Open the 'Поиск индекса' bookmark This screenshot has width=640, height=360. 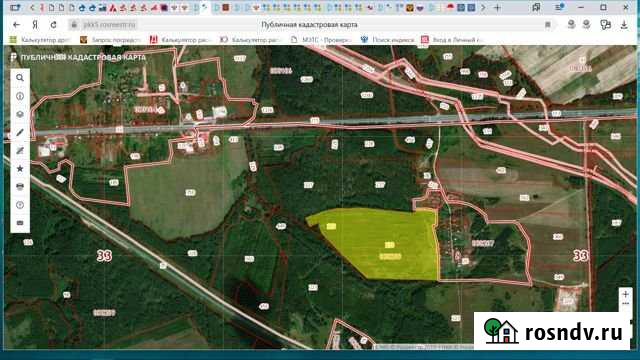click(x=387, y=40)
